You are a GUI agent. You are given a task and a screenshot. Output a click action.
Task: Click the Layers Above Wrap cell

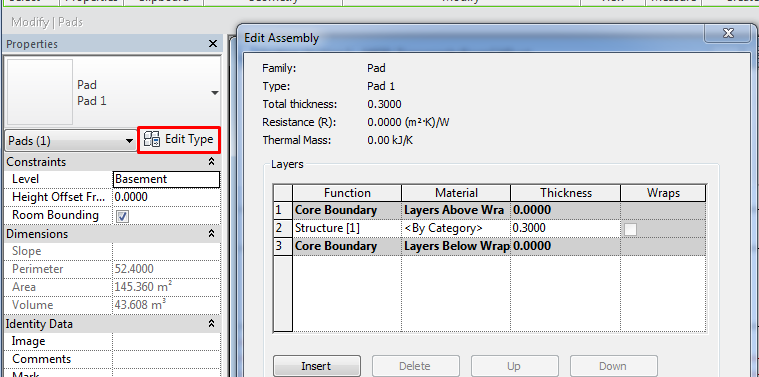point(456,211)
